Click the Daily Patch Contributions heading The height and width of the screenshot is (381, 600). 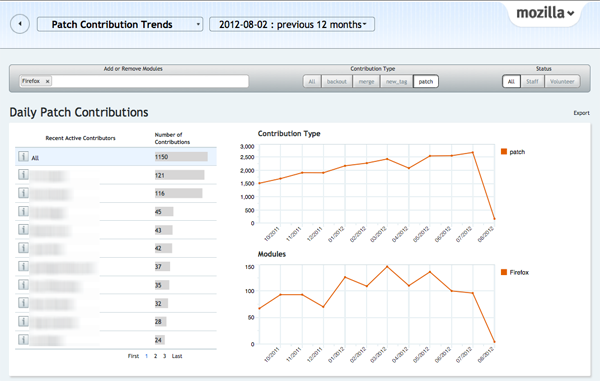79,112
